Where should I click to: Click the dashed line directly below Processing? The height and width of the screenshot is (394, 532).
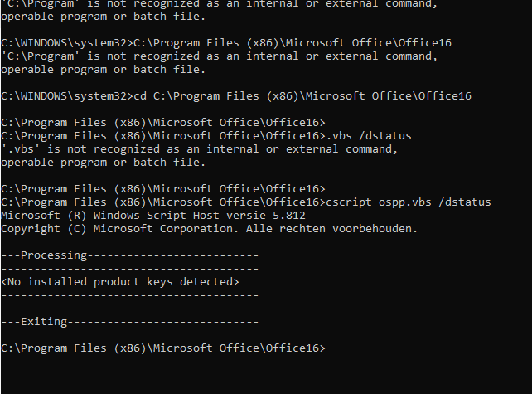click(x=130, y=269)
